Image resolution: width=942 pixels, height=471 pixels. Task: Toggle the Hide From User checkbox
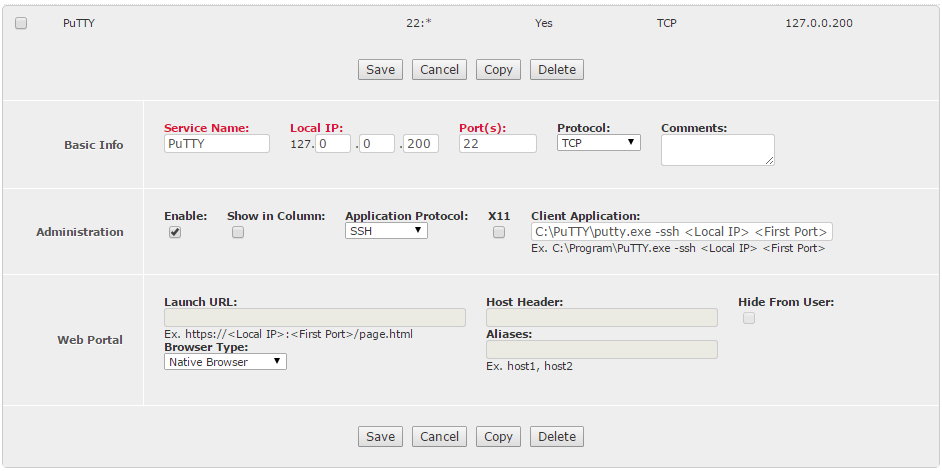pyautogui.click(x=749, y=318)
